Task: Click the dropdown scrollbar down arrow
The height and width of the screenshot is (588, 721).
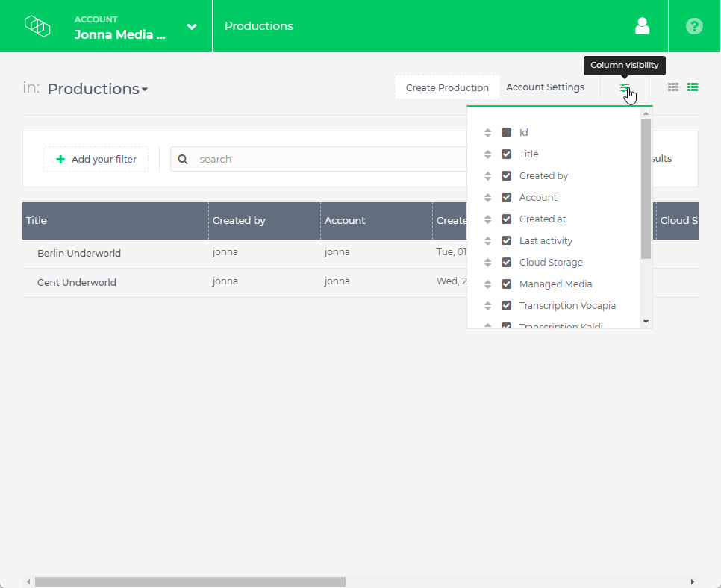Action: 646,322
